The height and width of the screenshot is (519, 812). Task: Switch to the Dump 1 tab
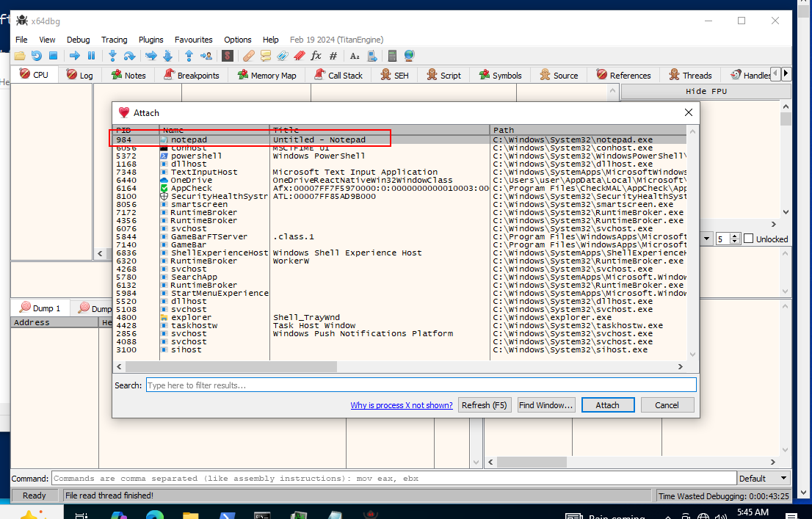pos(40,308)
